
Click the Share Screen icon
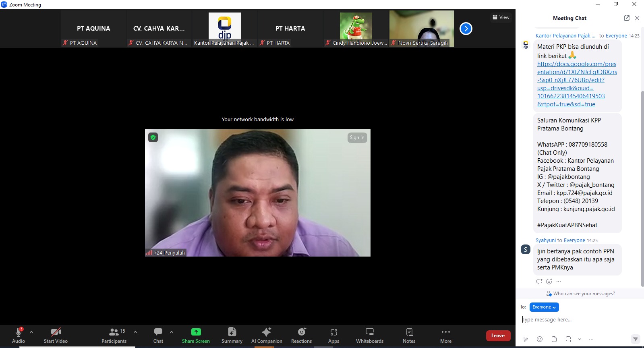(196, 332)
